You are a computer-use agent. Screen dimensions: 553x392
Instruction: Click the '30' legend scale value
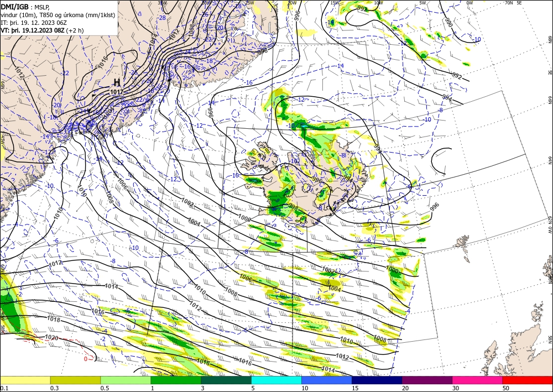pos(456,388)
